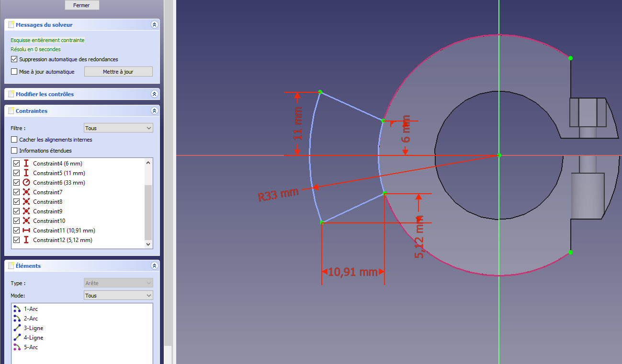The width and height of the screenshot is (622, 364).
Task: Click the vertical distance icon of Constraint4
Action: coord(26,164)
